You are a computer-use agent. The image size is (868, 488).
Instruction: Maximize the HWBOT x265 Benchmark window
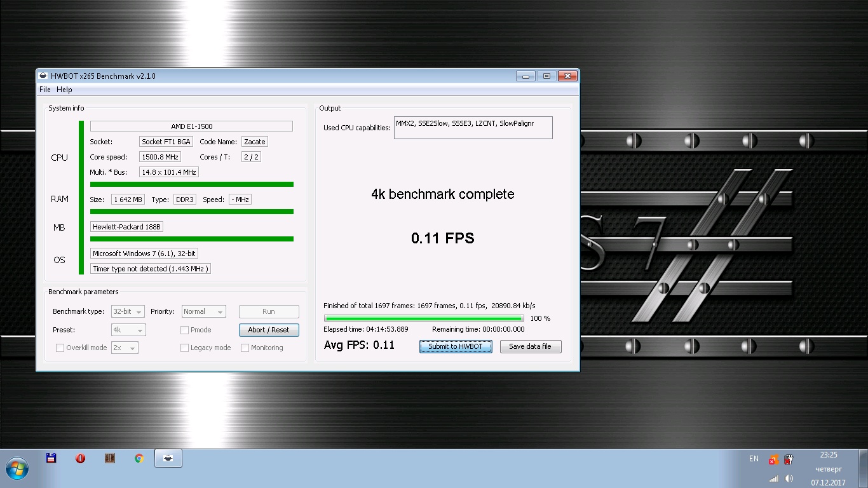click(x=546, y=76)
